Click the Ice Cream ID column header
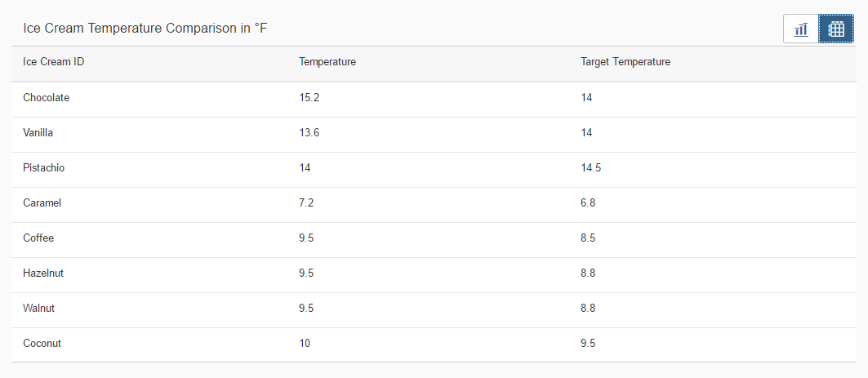Viewport: 868px width, 378px height. [54, 62]
